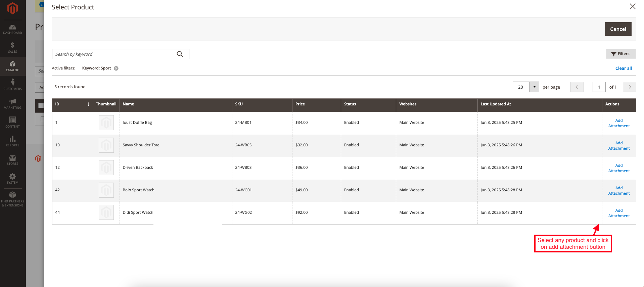Image resolution: width=644 pixels, height=287 pixels.
Task: Click SKU 24-WB05 cell
Action: [262, 145]
